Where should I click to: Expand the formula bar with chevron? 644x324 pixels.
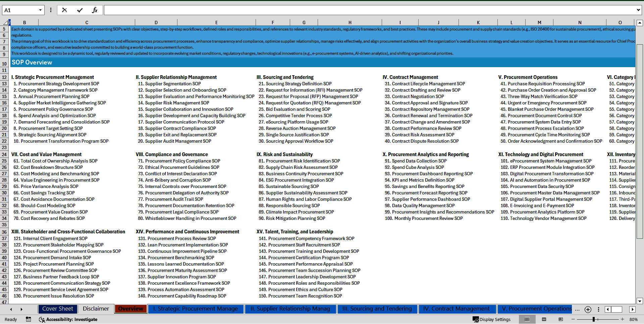click(638, 10)
